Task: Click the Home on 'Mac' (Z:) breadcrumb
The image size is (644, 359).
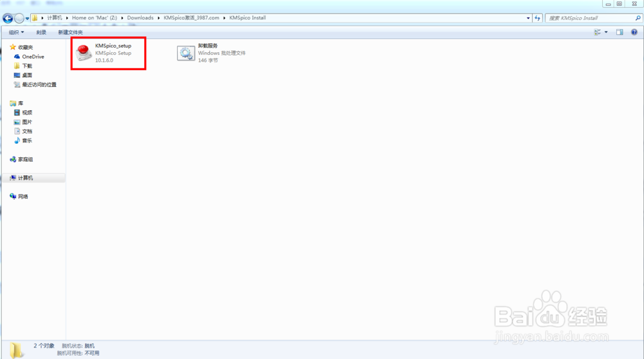Action: tap(95, 17)
